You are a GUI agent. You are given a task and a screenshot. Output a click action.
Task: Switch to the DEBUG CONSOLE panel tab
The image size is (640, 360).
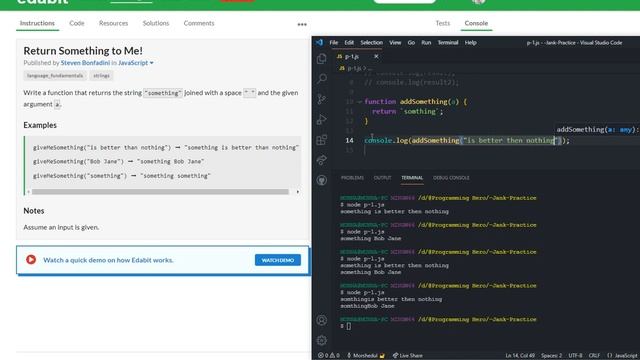pyautogui.click(x=451, y=178)
